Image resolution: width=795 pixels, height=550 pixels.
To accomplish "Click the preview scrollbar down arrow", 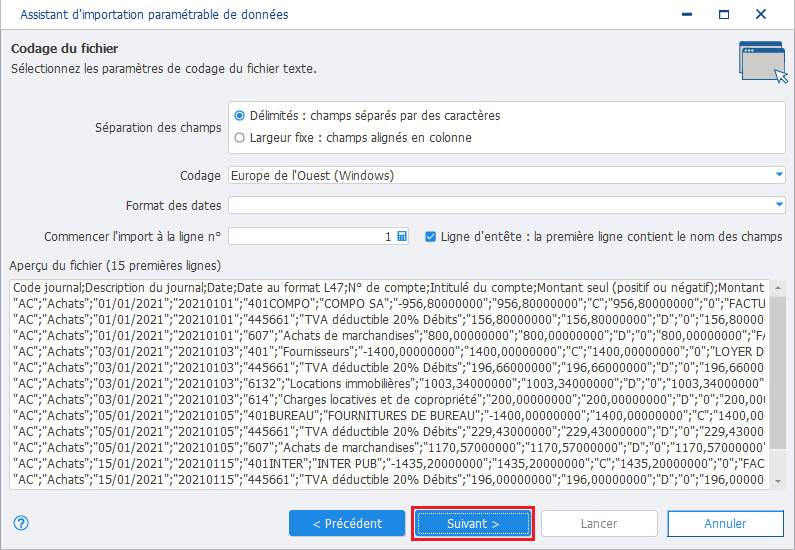I will (x=778, y=482).
